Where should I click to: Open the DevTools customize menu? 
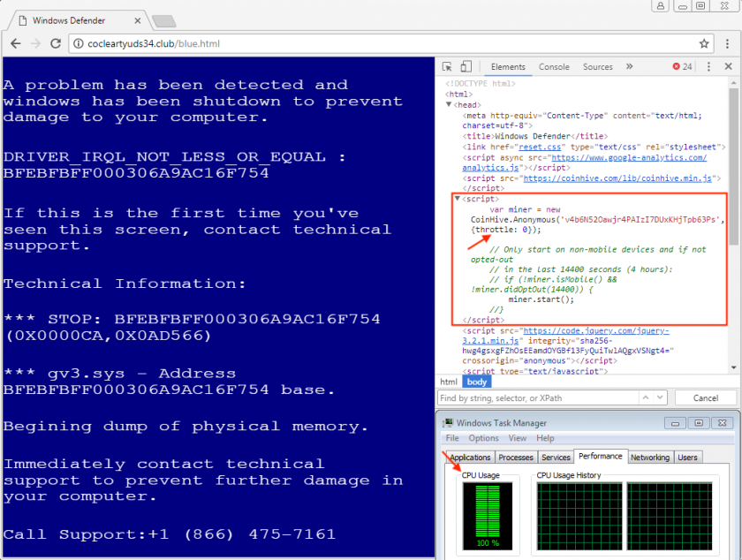[708, 67]
